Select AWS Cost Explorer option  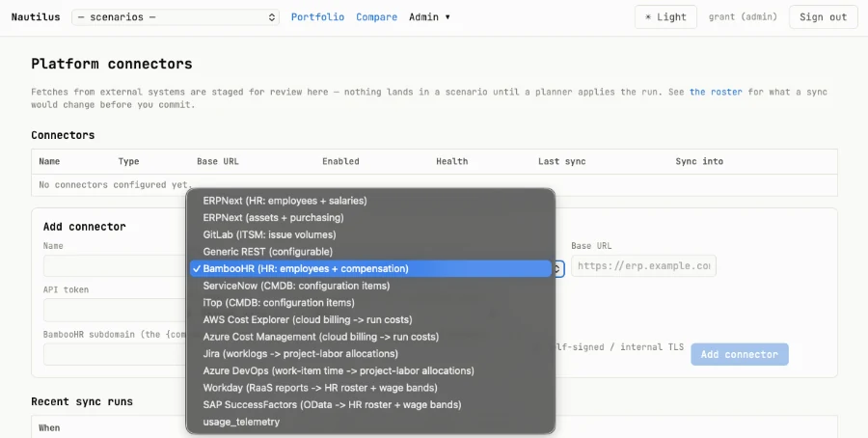(x=370, y=319)
